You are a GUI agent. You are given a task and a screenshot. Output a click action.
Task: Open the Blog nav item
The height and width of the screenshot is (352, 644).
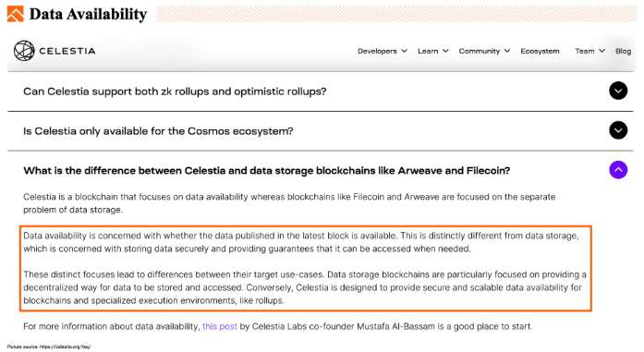click(x=623, y=51)
